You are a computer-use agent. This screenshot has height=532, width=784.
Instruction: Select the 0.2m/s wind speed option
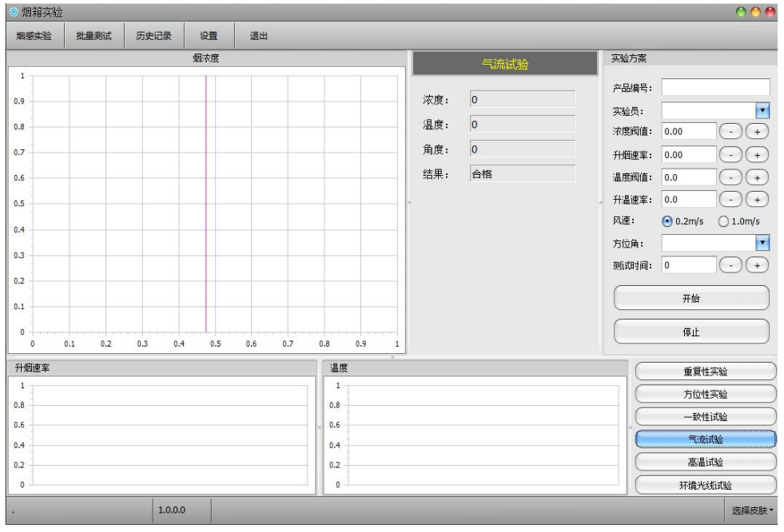point(667,221)
